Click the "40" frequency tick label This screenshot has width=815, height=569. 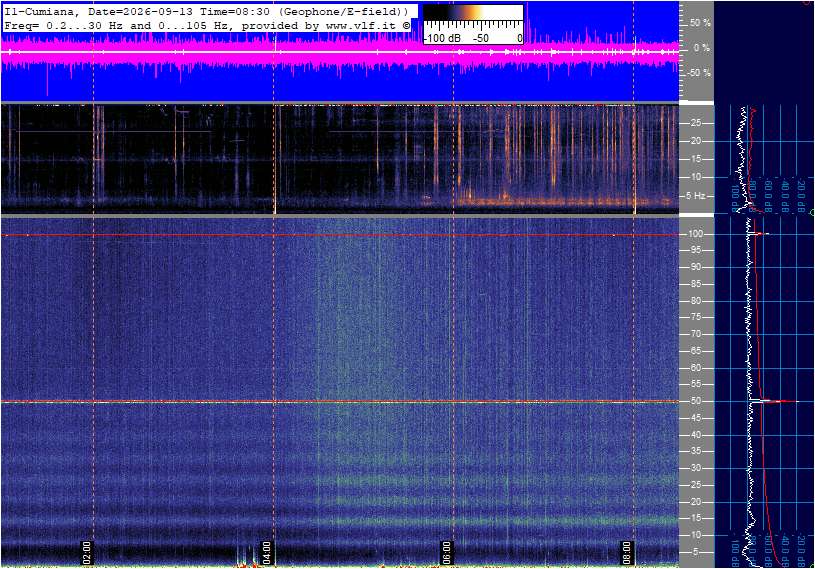pyautogui.click(x=696, y=435)
